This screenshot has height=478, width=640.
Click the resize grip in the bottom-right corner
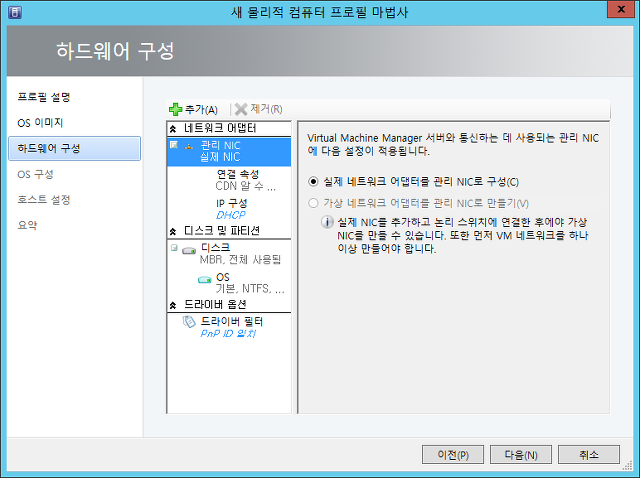tap(628, 466)
